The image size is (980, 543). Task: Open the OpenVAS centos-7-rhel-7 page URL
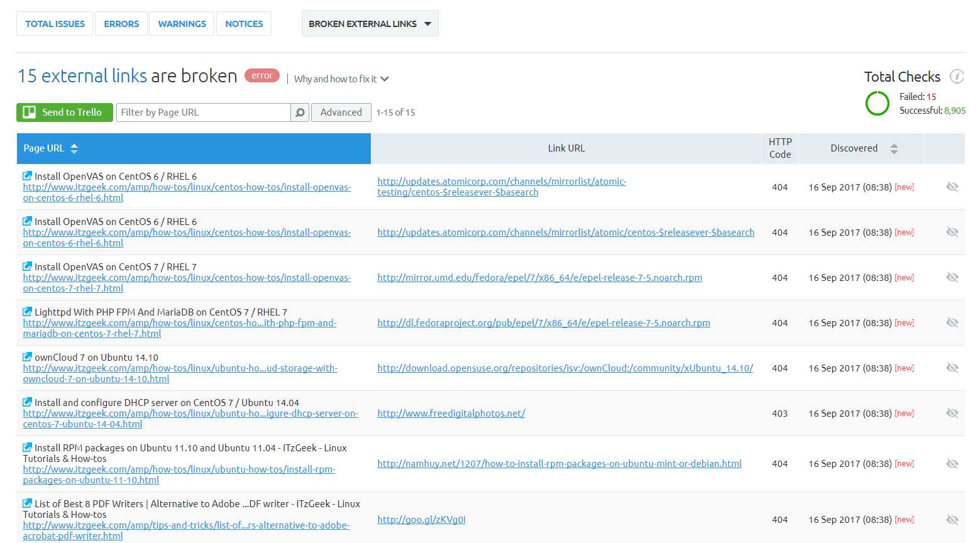tap(187, 283)
